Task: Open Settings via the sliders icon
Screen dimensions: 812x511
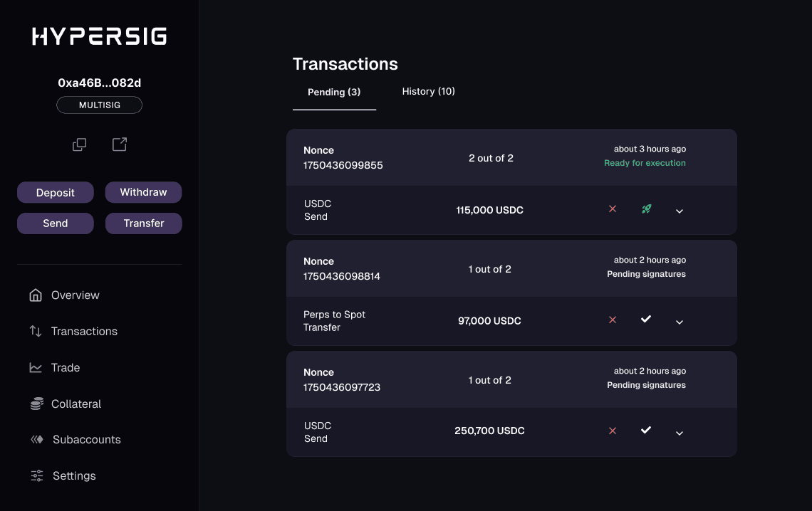Action: pos(36,475)
